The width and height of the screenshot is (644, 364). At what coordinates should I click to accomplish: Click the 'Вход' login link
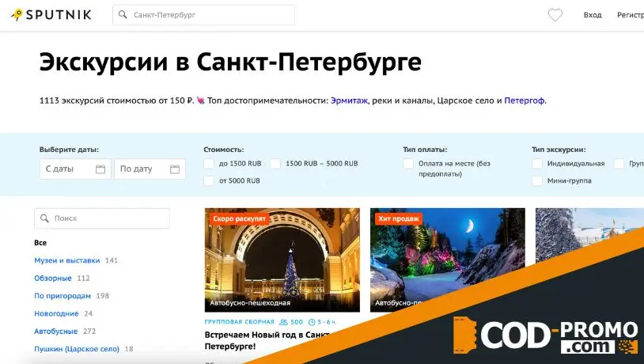(x=593, y=15)
